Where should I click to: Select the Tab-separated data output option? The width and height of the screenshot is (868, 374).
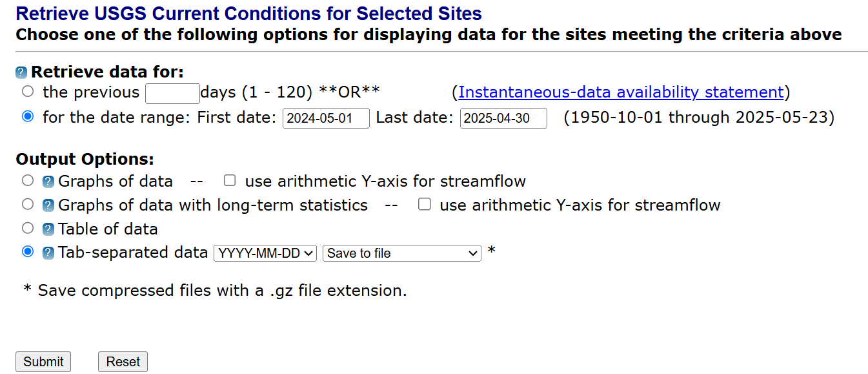(27, 253)
